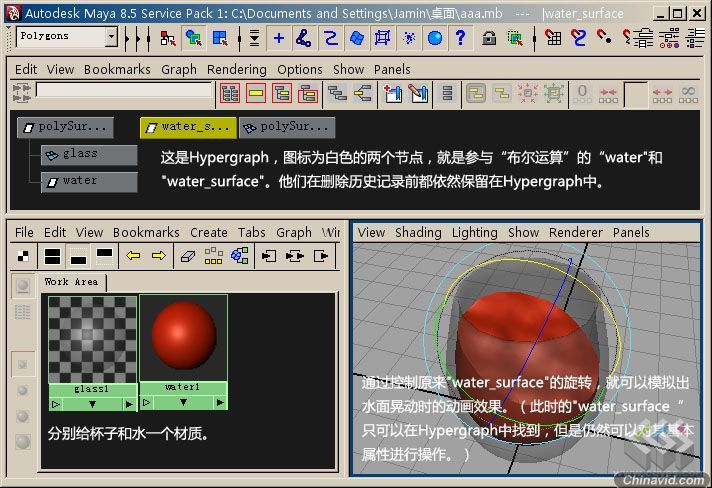Image resolution: width=712 pixels, height=488 pixels.
Task: Click Frame Hierarchy icon in Hypergraph toolbar
Action: point(282,93)
